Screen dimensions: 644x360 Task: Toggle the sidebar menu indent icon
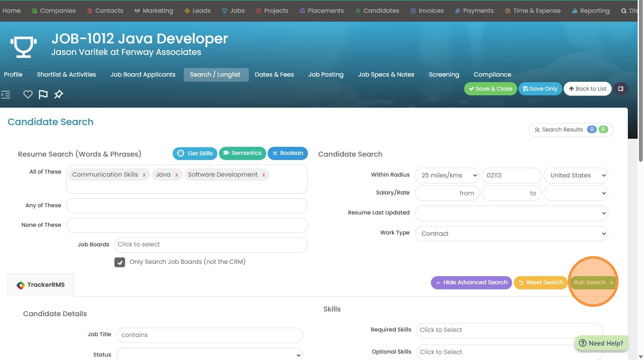coord(6,94)
